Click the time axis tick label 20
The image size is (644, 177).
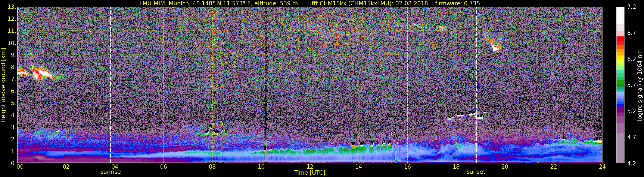coord(505,167)
